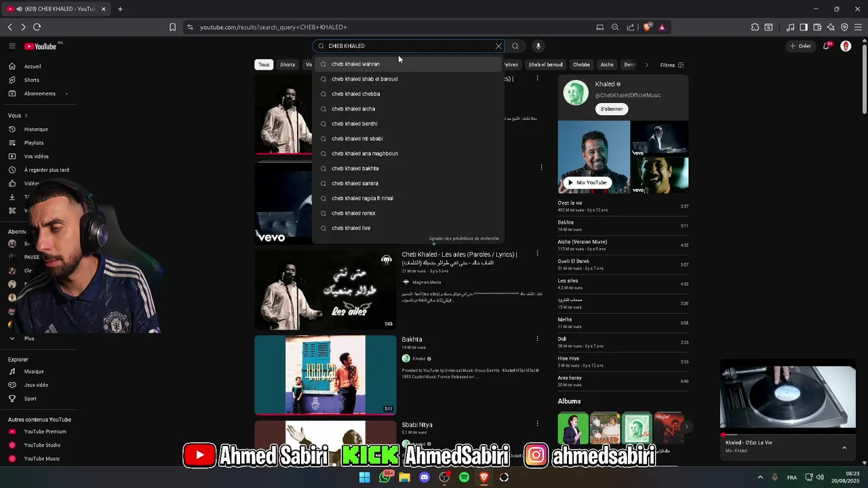Image resolution: width=868 pixels, height=488 pixels.
Task: Open the Bakhta video thumbnail
Action: pyautogui.click(x=325, y=375)
